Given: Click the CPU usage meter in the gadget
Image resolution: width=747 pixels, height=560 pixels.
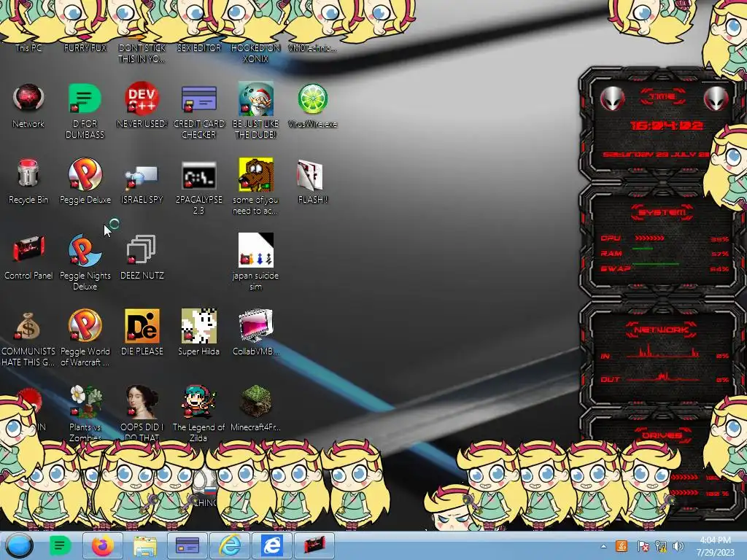Looking at the screenshot, I should 650,238.
